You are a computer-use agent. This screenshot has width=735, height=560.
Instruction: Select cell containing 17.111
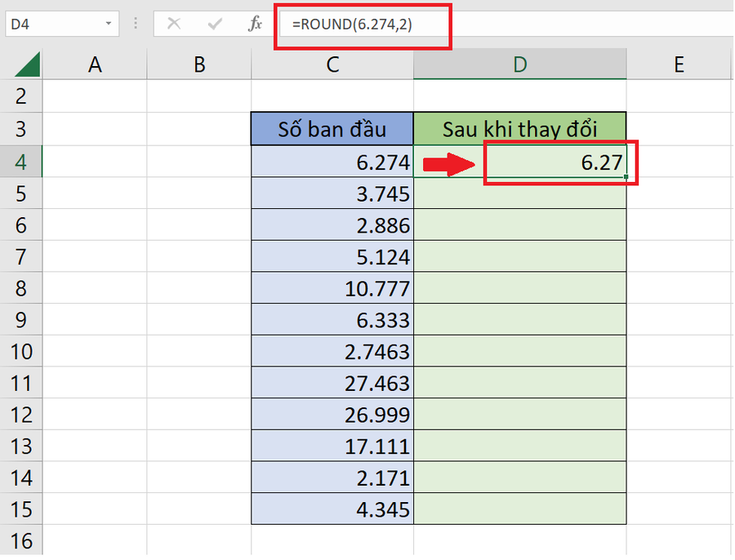(332, 447)
